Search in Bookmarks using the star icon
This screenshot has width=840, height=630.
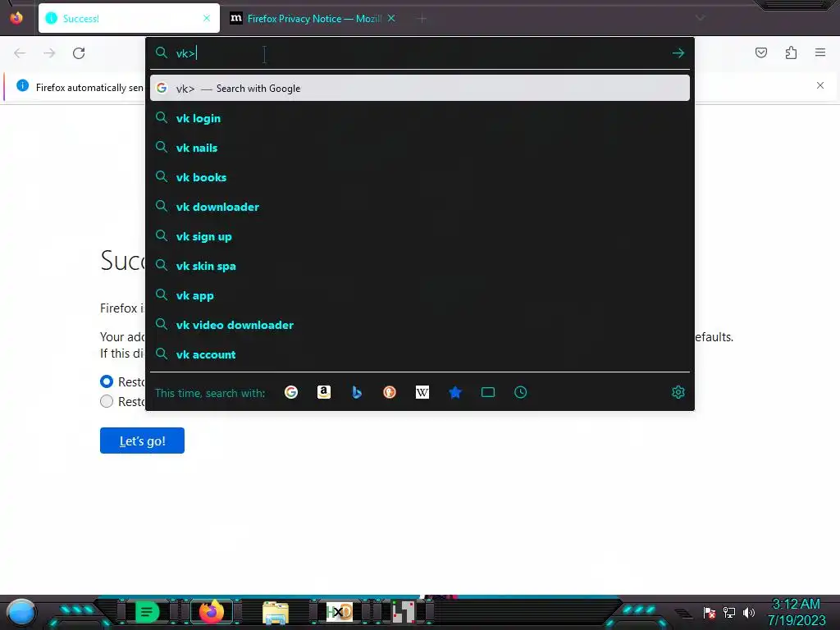pyautogui.click(x=455, y=392)
